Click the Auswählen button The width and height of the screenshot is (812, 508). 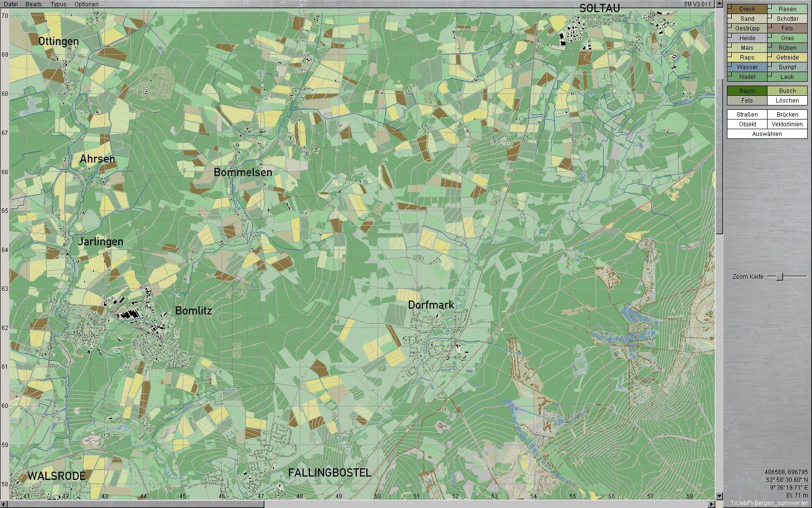pyautogui.click(x=767, y=134)
